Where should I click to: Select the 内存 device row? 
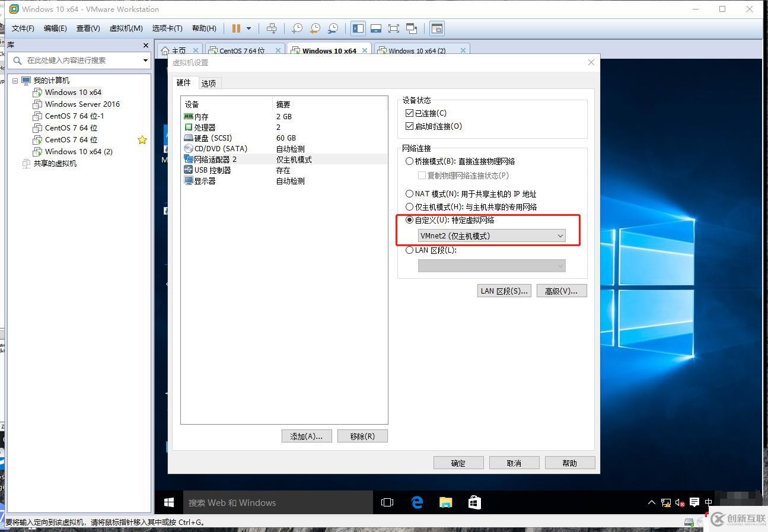click(285, 117)
